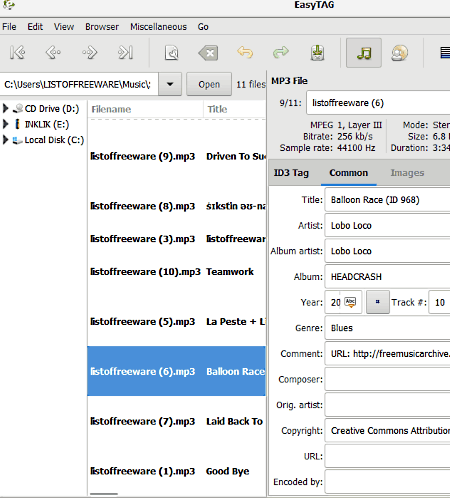Click the save files icon
Screen dimensions: 450x498
coord(317,53)
